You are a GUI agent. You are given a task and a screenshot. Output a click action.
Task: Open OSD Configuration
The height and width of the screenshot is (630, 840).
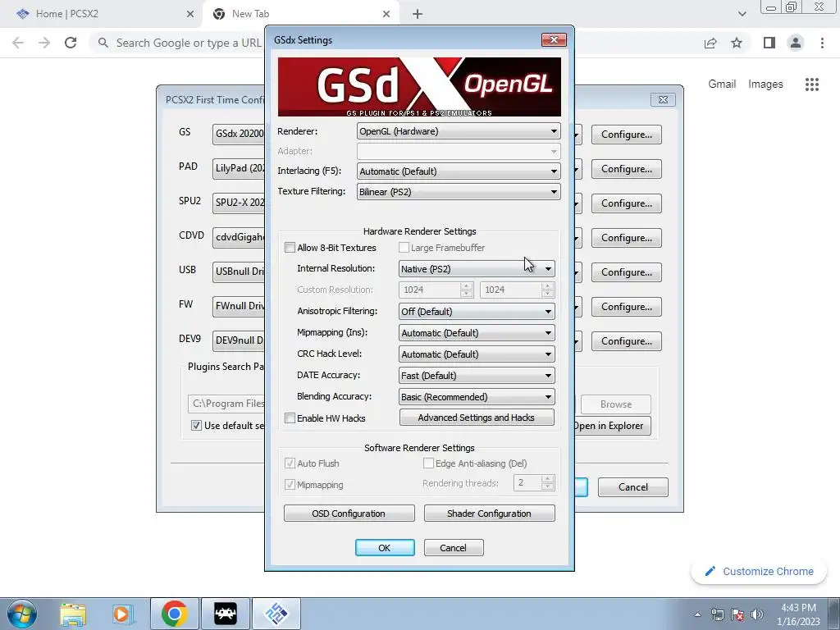tap(349, 514)
